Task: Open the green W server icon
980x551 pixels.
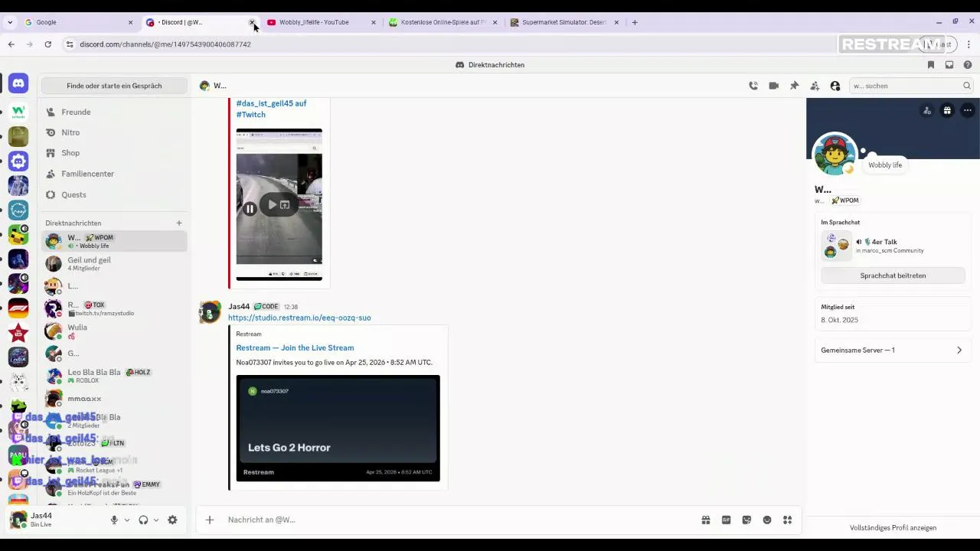Action: [18, 112]
